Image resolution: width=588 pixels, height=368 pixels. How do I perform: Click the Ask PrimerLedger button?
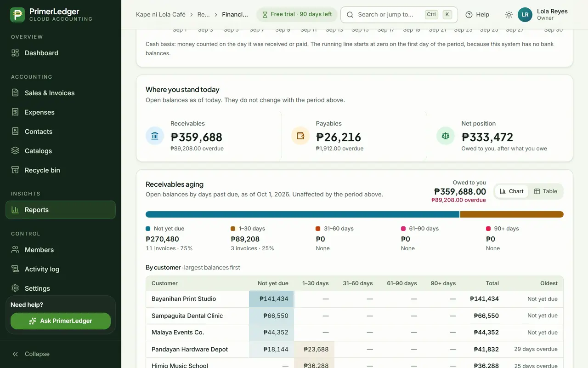[61, 321]
